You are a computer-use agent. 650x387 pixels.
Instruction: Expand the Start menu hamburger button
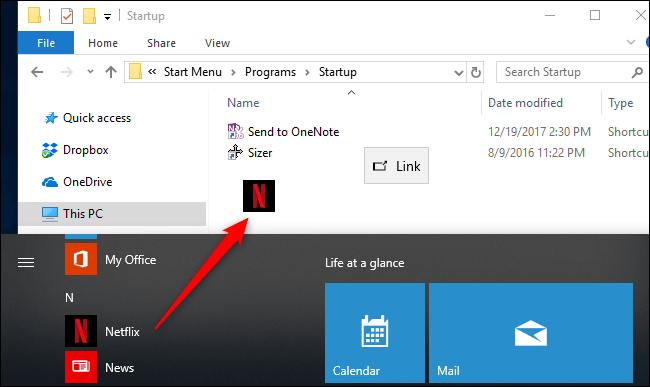point(26,262)
